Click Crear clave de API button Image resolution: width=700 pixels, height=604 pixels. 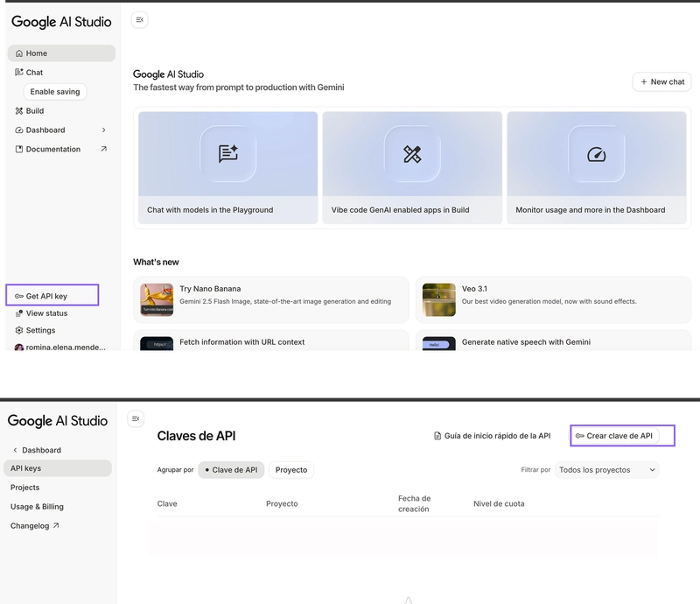point(621,436)
